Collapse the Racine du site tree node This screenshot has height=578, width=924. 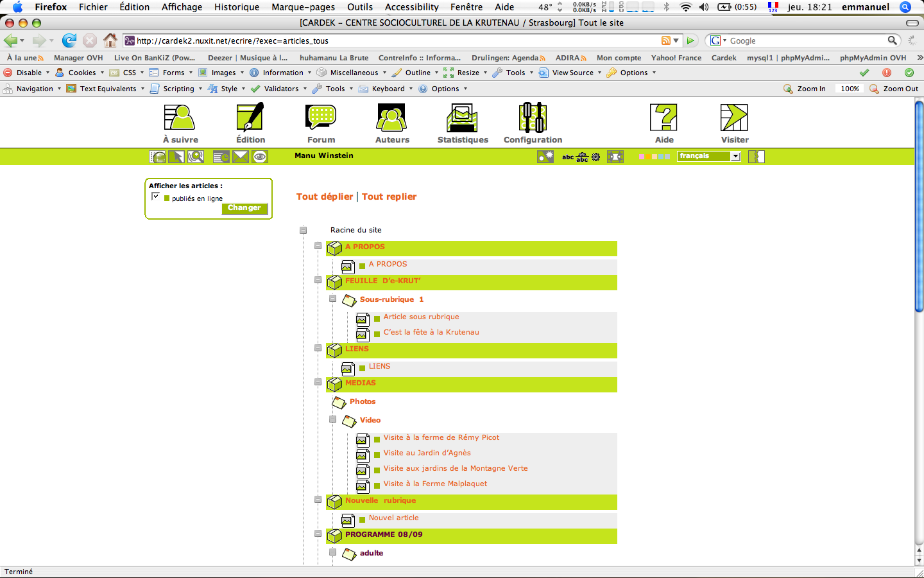pyautogui.click(x=304, y=230)
